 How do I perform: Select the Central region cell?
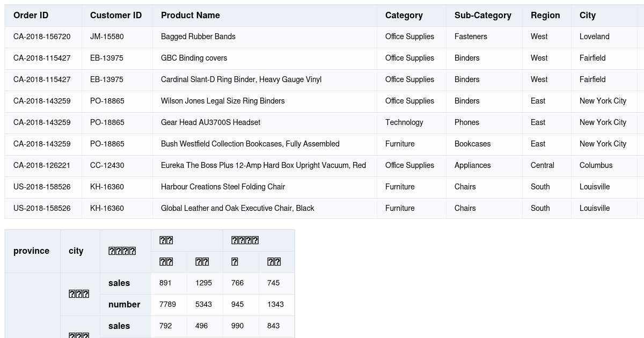[542, 165]
